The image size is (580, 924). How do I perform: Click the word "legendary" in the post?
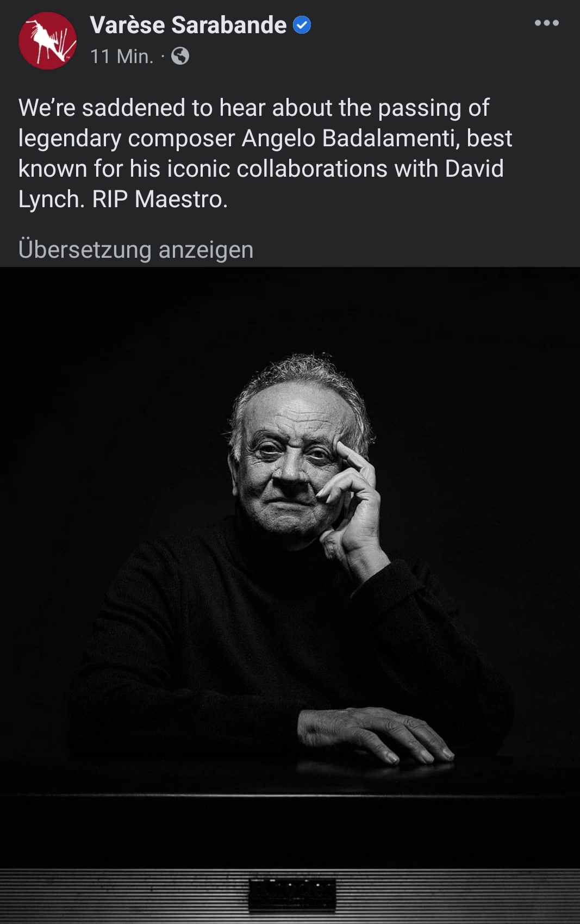(x=70, y=139)
